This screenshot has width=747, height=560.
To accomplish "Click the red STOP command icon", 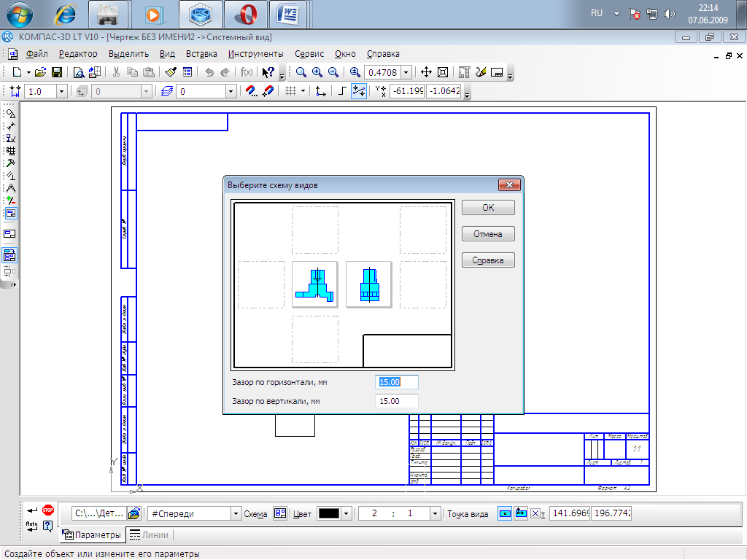I will [x=47, y=510].
